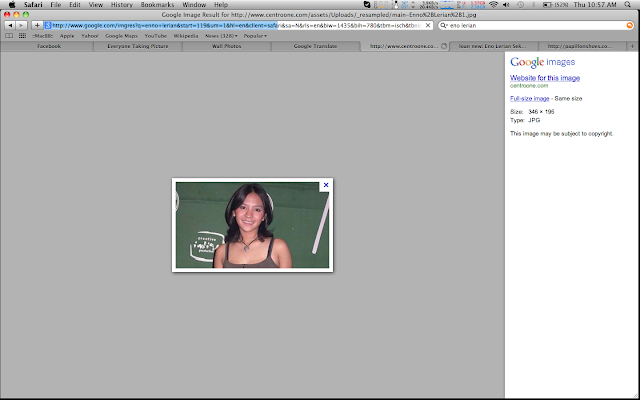Switch to the Facebook tab
Viewport: 640px width, 400px height.
(49, 46)
